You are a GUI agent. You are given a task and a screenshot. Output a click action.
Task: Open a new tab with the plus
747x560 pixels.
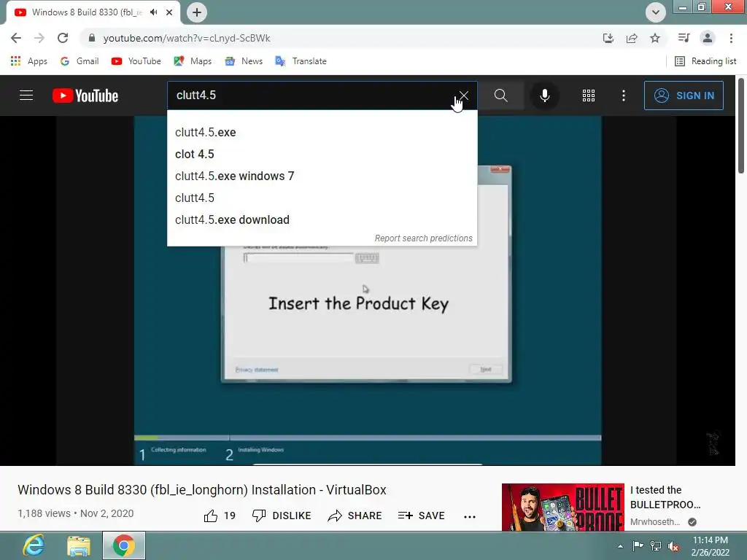[197, 12]
